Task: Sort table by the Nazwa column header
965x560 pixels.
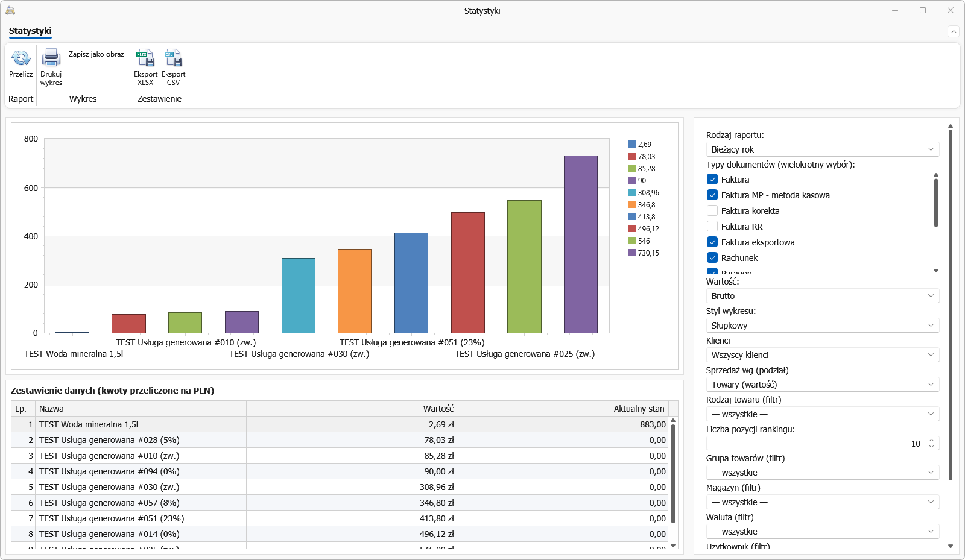Action: 141,409
